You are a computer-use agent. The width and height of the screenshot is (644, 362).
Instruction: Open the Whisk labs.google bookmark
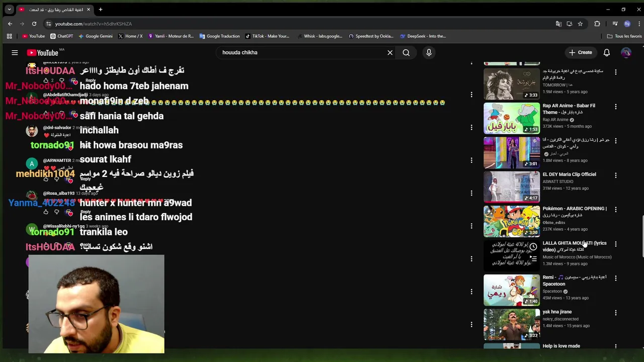319,36
